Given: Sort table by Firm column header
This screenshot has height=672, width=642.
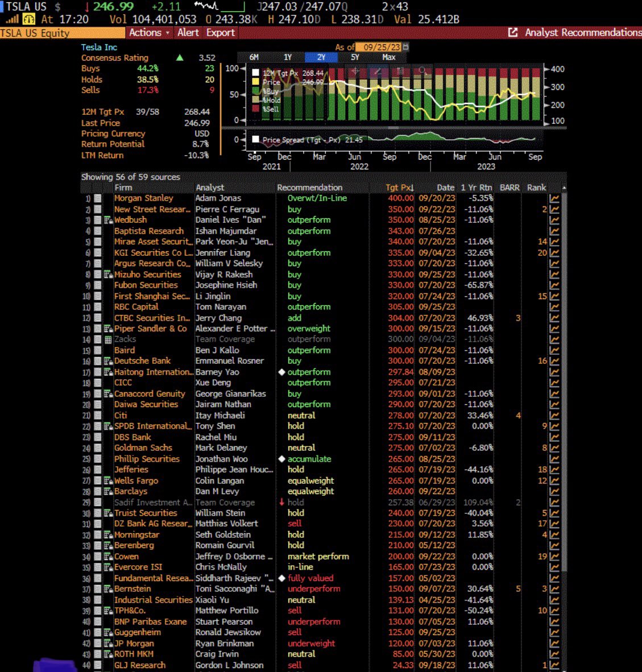Looking at the screenshot, I should [x=123, y=187].
